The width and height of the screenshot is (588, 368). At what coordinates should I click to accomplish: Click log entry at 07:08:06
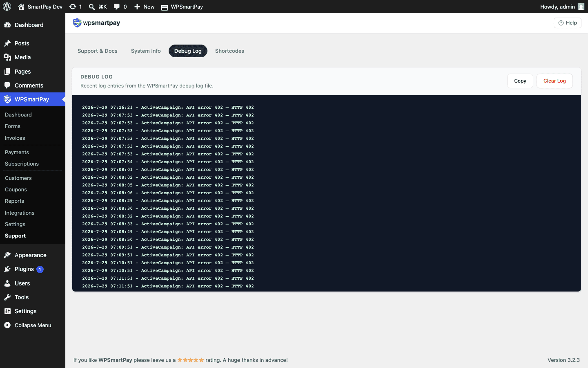[x=168, y=193]
